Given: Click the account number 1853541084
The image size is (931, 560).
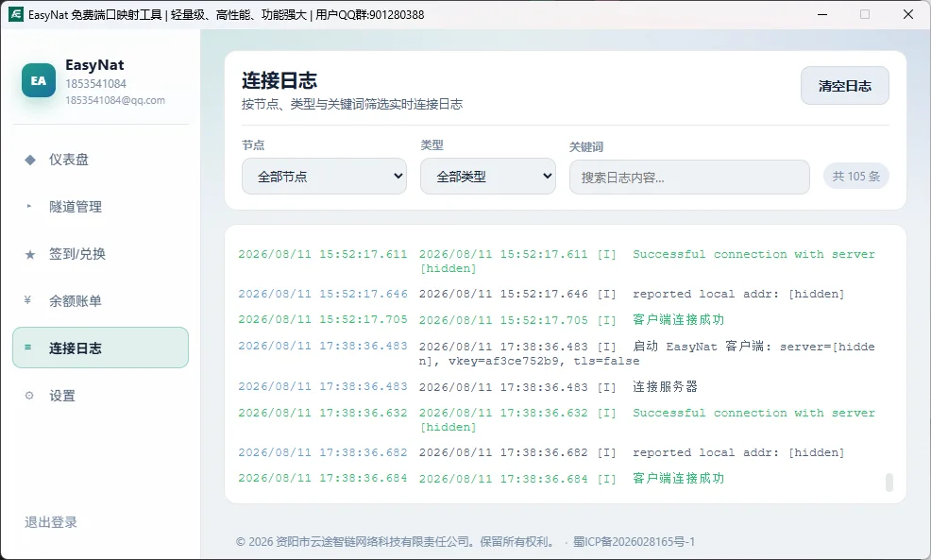Looking at the screenshot, I should [95, 84].
